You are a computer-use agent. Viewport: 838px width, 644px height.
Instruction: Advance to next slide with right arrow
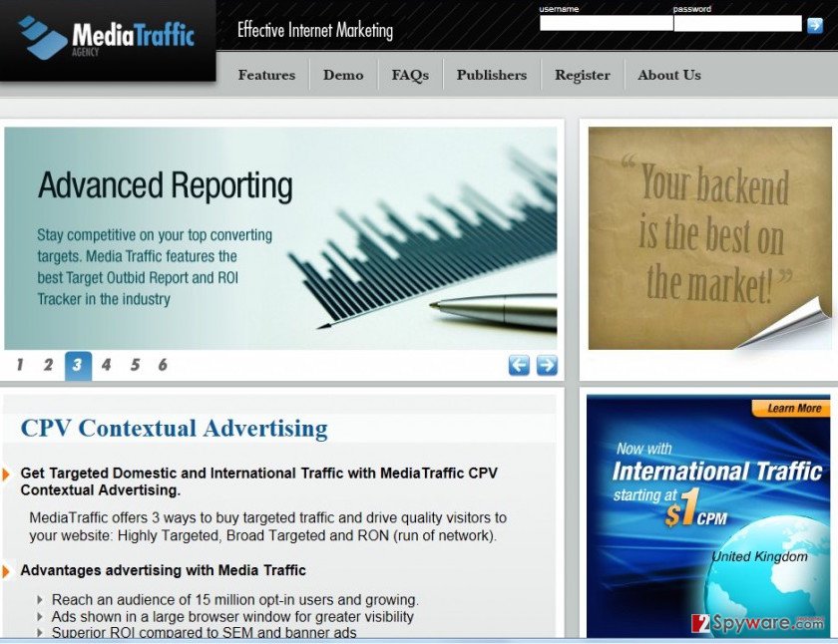(x=547, y=365)
